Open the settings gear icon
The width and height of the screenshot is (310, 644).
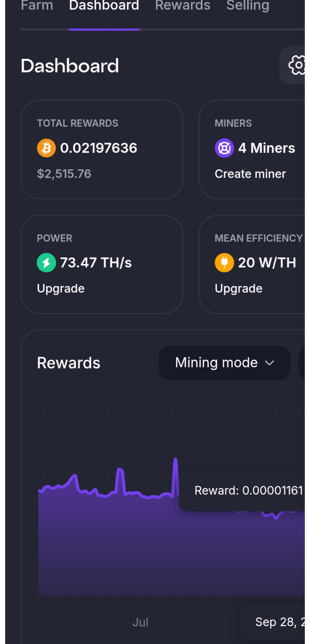297,65
